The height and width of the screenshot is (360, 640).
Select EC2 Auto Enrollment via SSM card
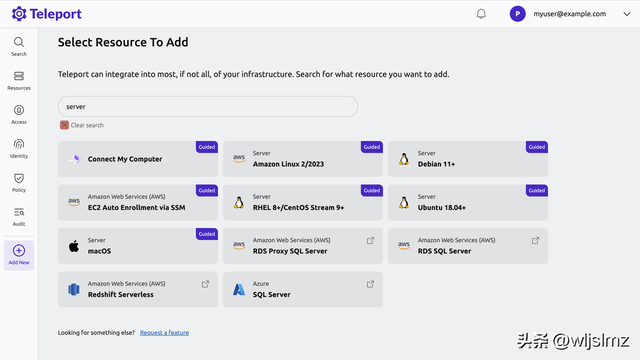(138, 202)
